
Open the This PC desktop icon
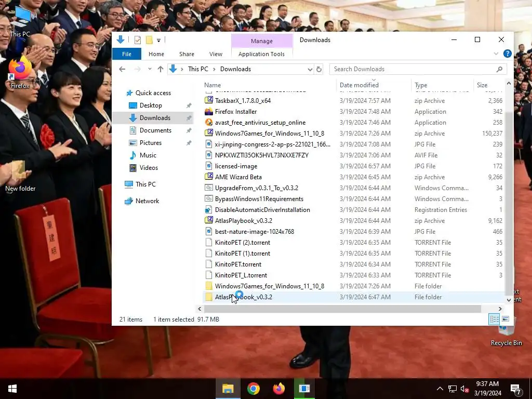20,21
